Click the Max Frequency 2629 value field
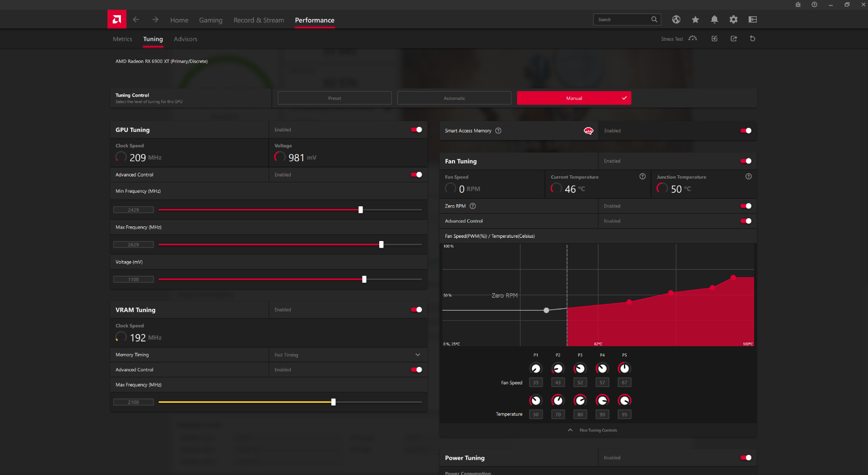Viewport: 868px width, 475px height. pyautogui.click(x=133, y=245)
